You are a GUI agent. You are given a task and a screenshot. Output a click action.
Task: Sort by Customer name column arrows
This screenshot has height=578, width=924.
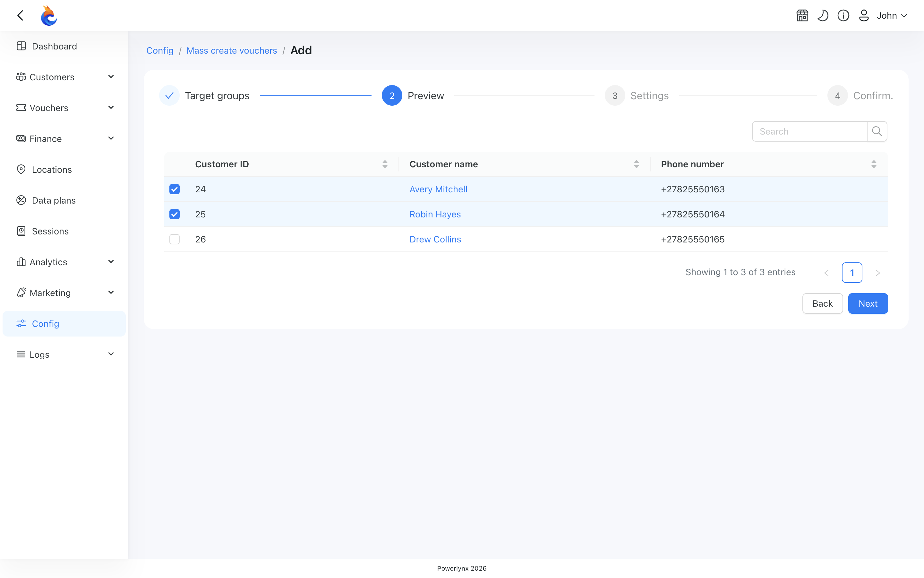(x=637, y=164)
